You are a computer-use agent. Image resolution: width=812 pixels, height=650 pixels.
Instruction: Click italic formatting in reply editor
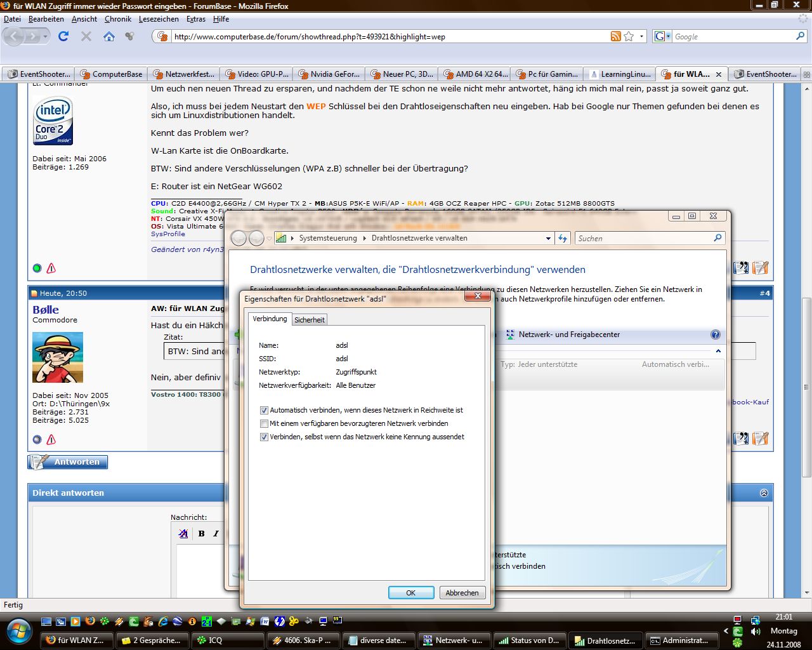coord(216,533)
